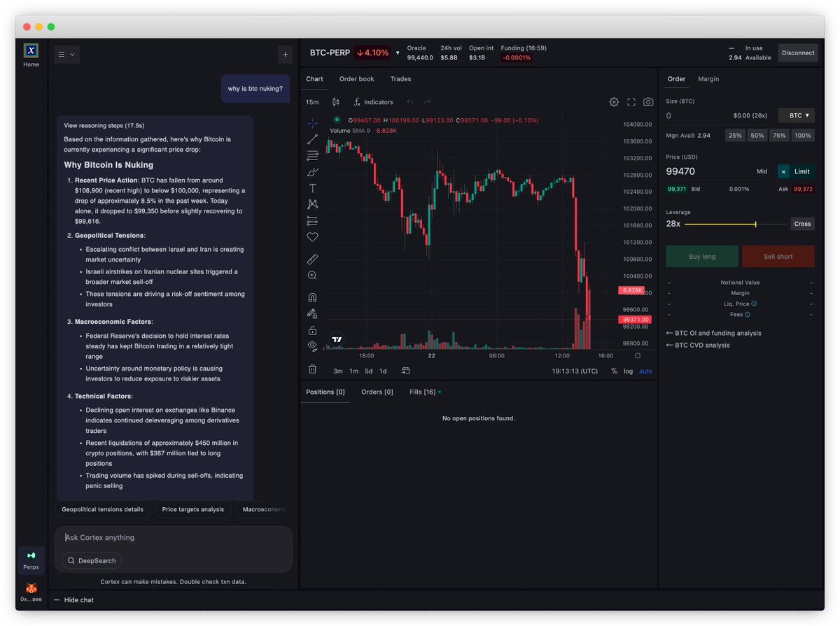
Task: Toggle Cross margin mode
Action: click(803, 224)
